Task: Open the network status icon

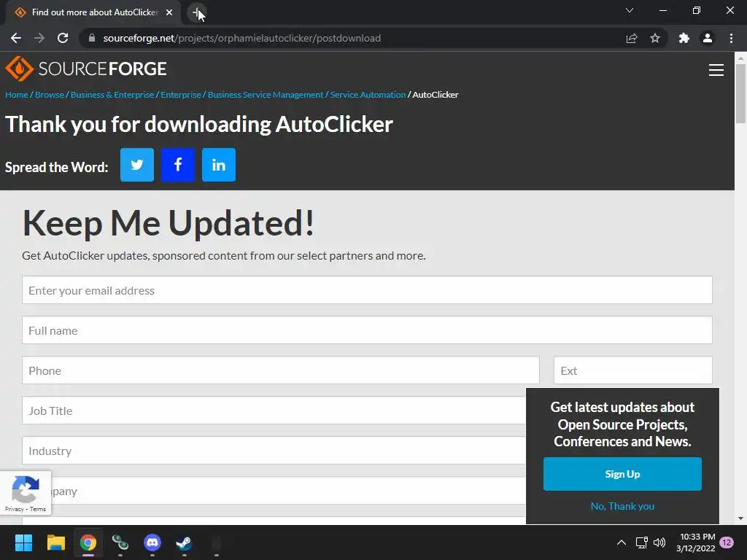Action: pos(642,542)
